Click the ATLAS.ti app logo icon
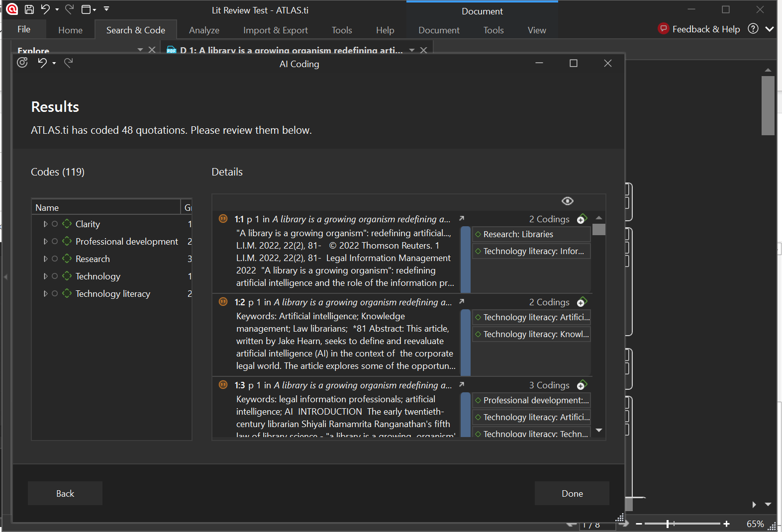The image size is (782, 532). coord(12,9)
